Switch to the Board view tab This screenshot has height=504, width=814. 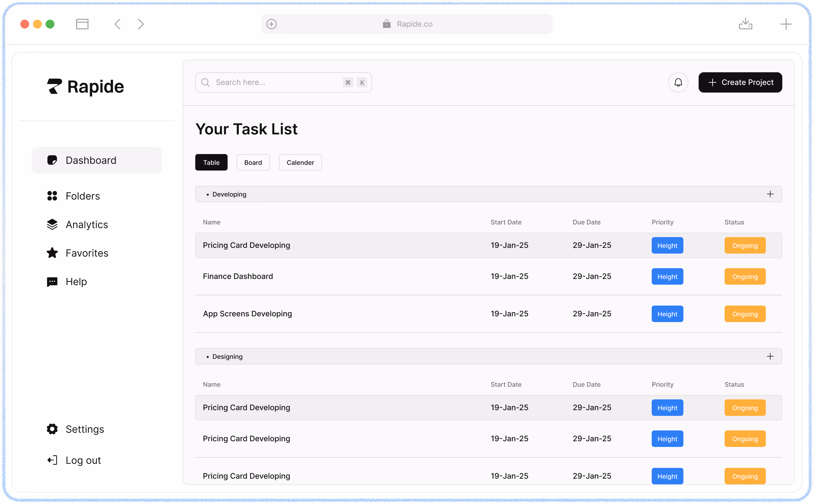[x=253, y=162]
